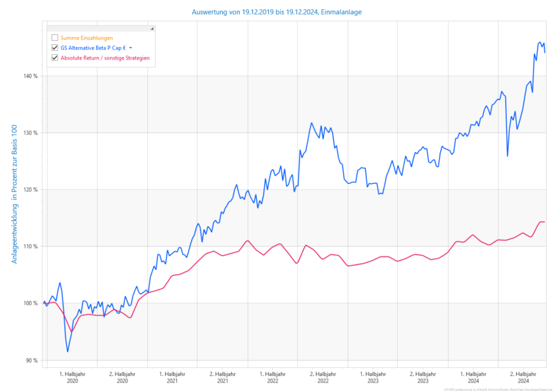This screenshot has height=392, width=554.
Task: Open the dropdown arrow beside GS Alternative Beta
Action: (131, 48)
